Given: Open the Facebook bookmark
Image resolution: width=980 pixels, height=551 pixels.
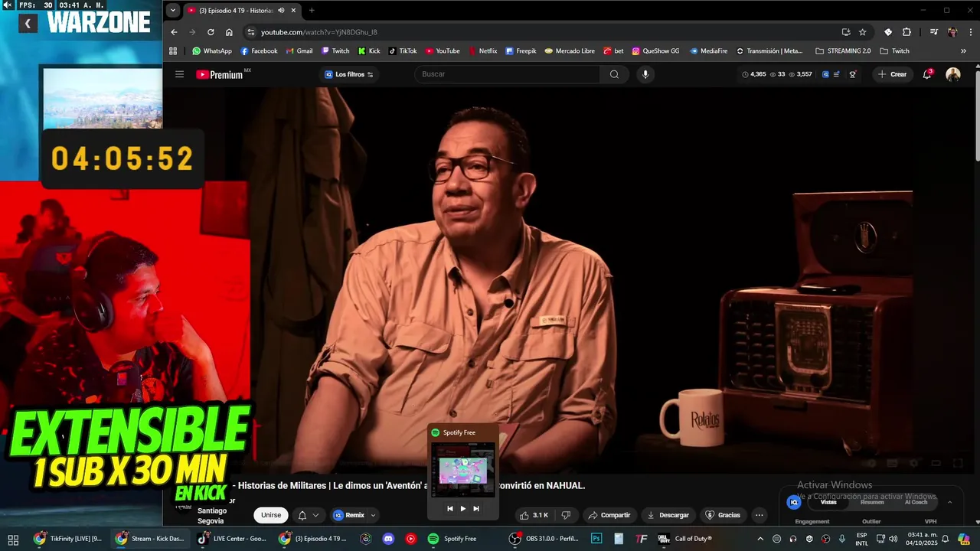Looking at the screenshot, I should click(259, 51).
